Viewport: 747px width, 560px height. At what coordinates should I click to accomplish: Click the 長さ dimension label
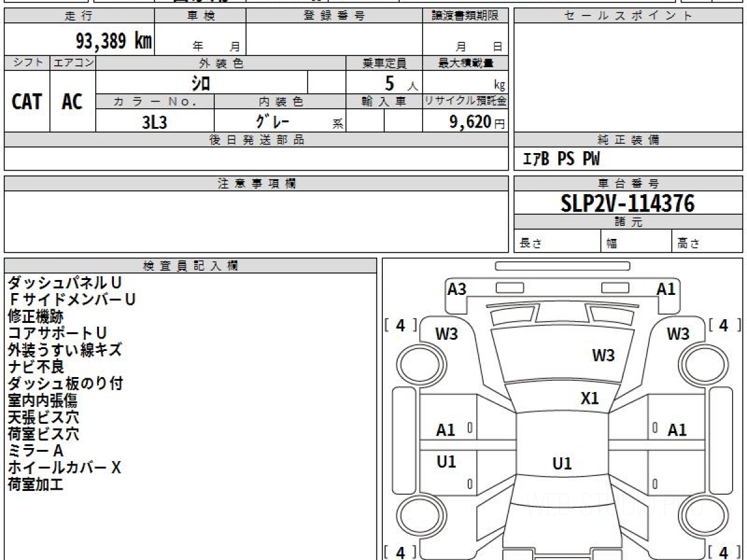(x=530, y=244)
